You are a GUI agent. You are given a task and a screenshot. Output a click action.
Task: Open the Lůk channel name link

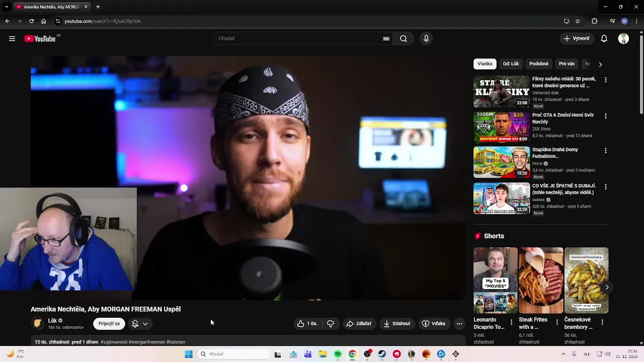click(52, 320)
